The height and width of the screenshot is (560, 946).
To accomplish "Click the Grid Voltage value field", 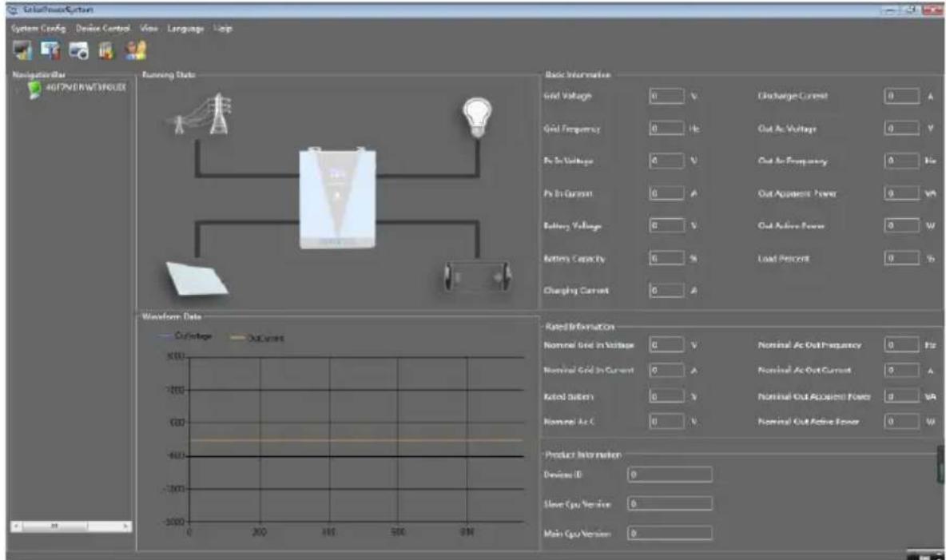I will (666, 96).
